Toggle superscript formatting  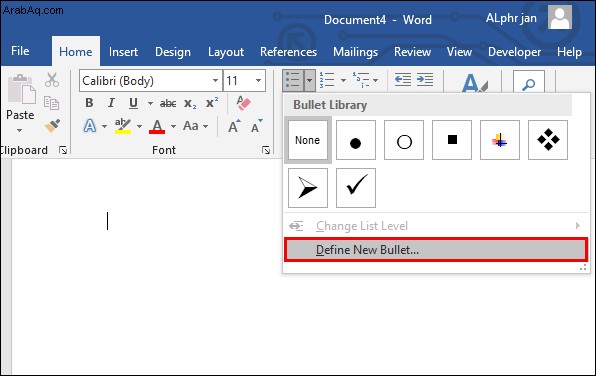pos(212,103)
